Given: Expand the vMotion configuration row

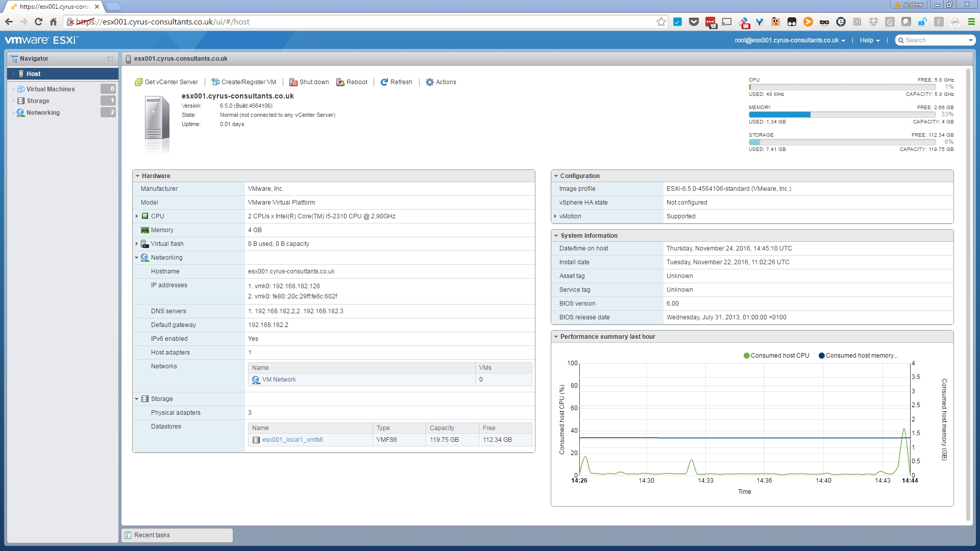Looking at the screenshot, I should pyautogui.click(x=556, y=216).
